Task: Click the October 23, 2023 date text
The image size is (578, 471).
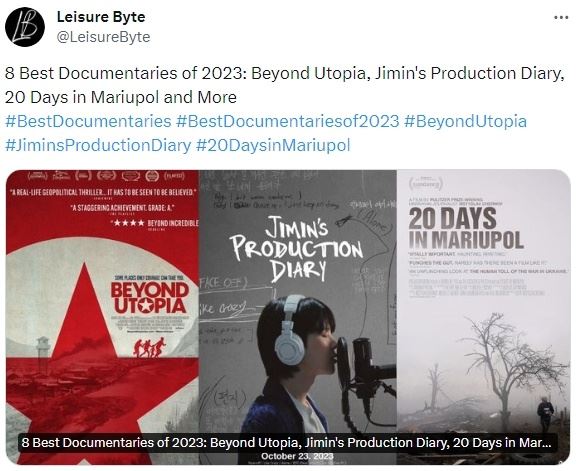Action: click(297, 456)
